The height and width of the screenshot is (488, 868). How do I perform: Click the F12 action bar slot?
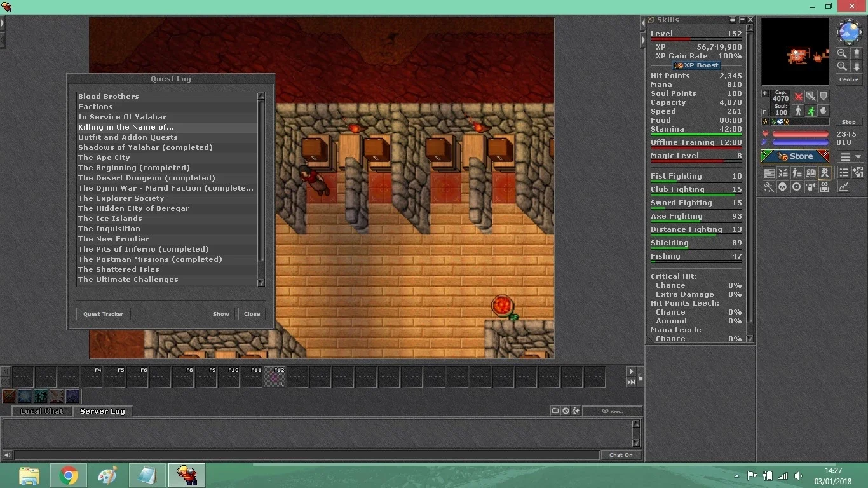click(275, 377)
